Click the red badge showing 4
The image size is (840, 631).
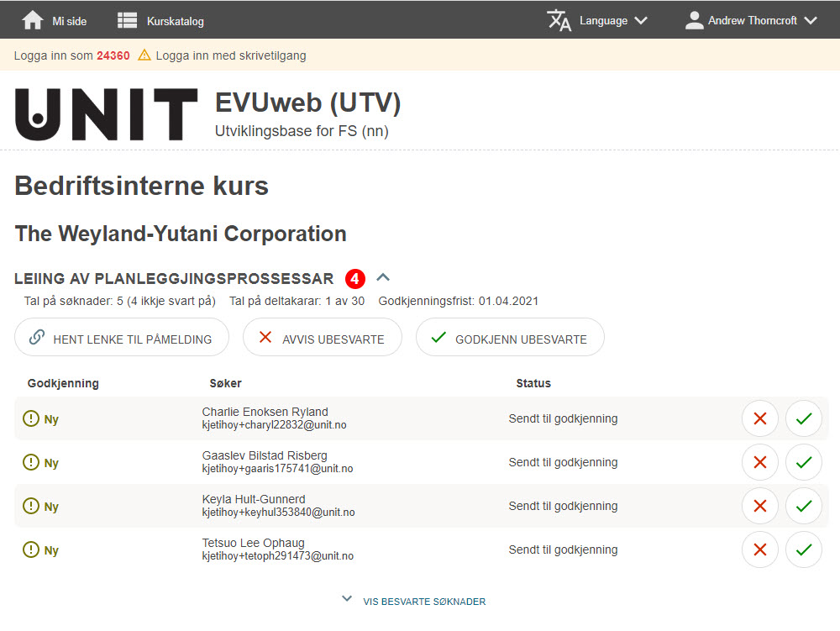click(355, 279)
